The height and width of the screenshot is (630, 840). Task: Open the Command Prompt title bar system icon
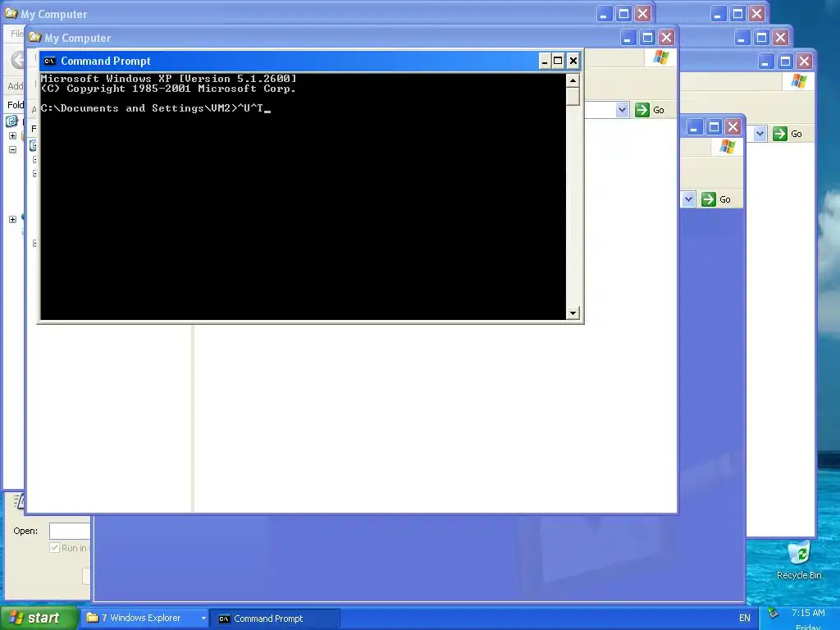pos(49,61)
